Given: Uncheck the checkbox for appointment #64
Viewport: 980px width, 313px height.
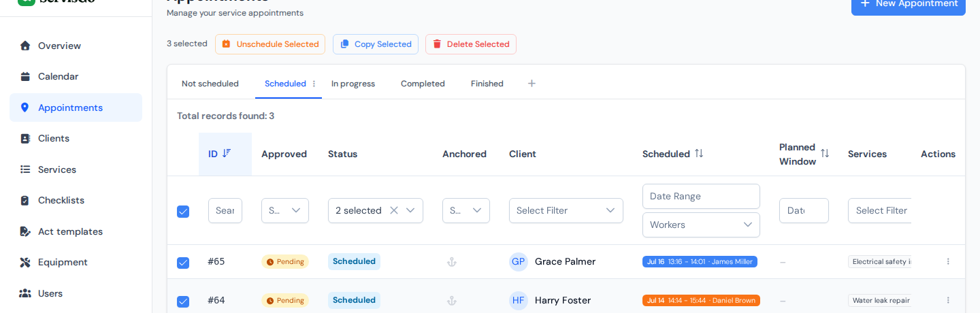Looking at the screenshot, I should (183, 301).
